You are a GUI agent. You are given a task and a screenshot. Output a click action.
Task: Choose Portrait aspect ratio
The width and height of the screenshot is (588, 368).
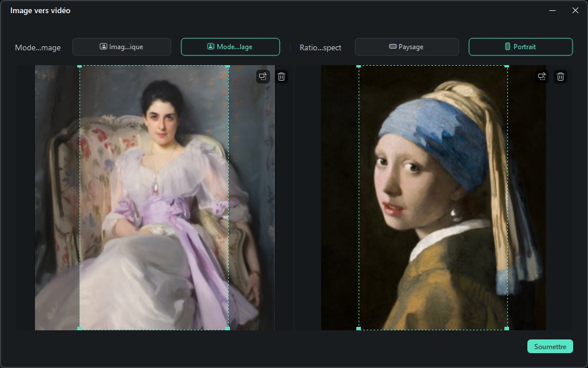click(521, 47)
